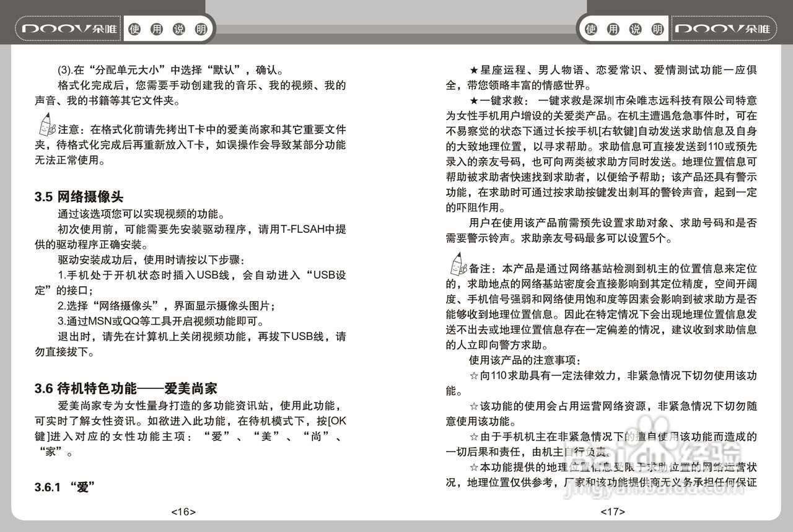The image size is (793, 532).
Task: Select the 使用说明 badge on page 16
Action: click(x=167, y=29)
